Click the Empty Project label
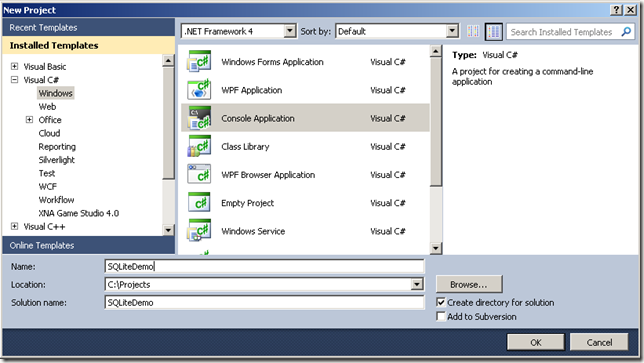The height and width of the screenshot is (363, 644). coord(247,203)
